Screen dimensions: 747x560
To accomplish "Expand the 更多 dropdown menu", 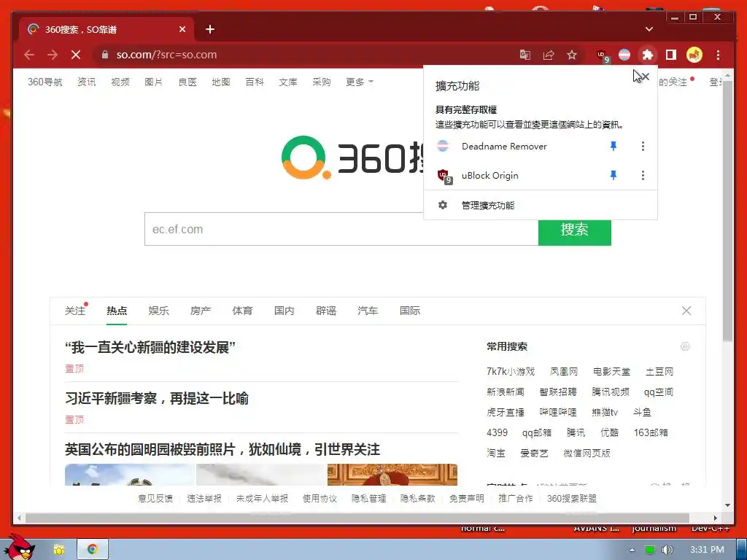I will pyautogui.click(x=359, y=82).
